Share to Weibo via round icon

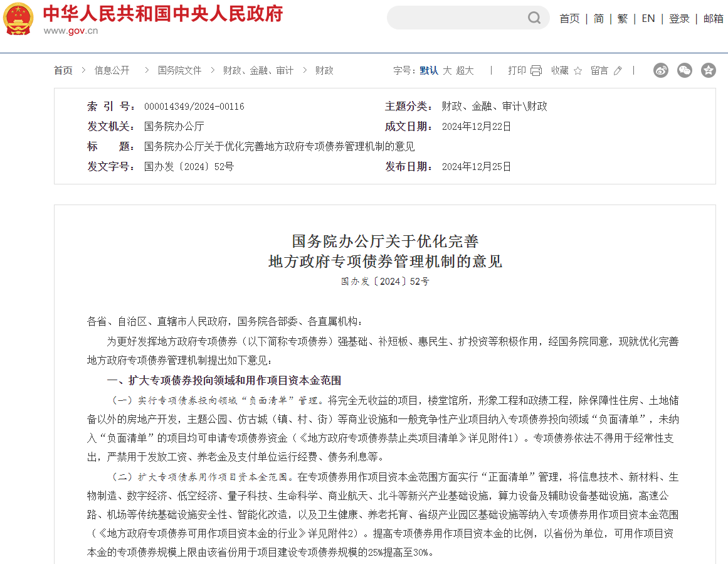tap(661, 70)
